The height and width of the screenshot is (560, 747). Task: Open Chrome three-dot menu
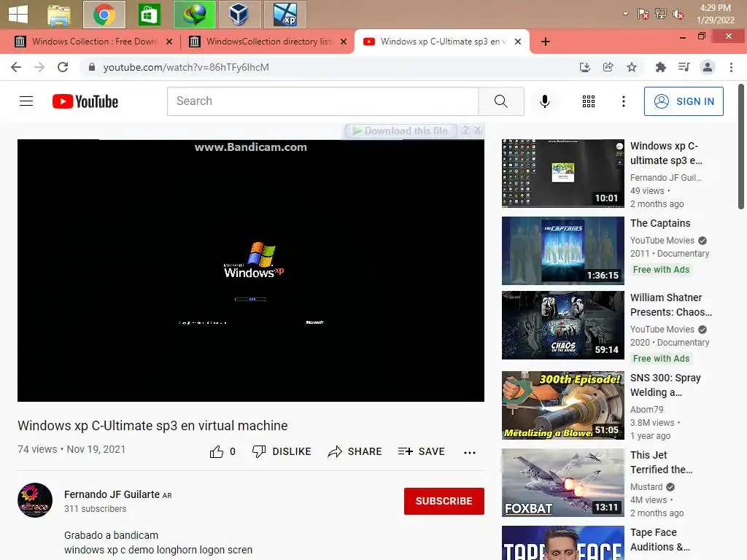(731, 67)
